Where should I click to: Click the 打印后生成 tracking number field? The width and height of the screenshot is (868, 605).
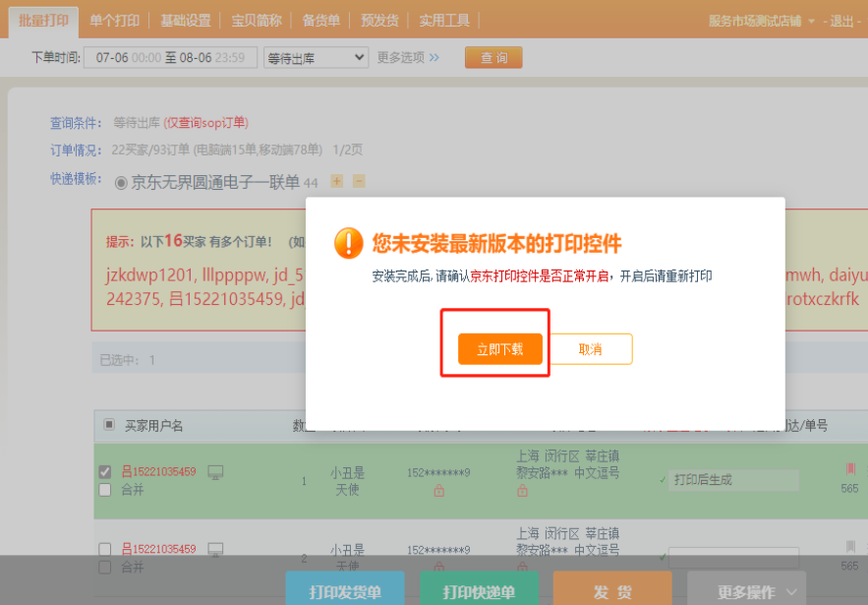732,480
